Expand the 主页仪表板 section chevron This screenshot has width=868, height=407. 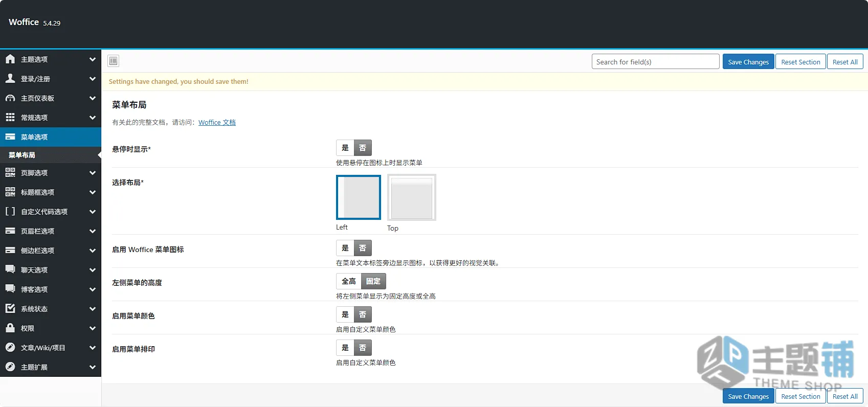pos(93,98)
